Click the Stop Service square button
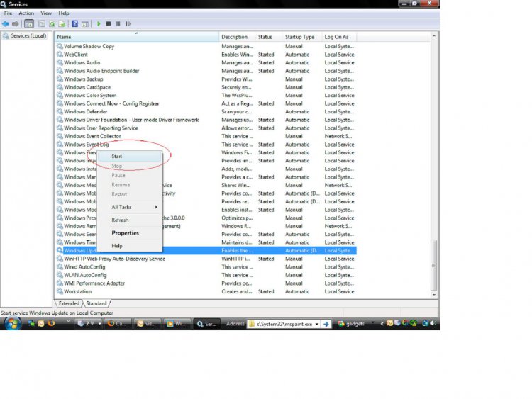The width and height of the screenshot is (532, 399). [x=109, y=23]
